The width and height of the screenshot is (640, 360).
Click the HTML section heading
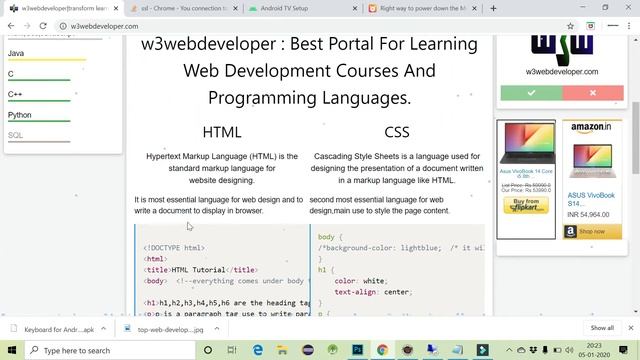point(222,132)
